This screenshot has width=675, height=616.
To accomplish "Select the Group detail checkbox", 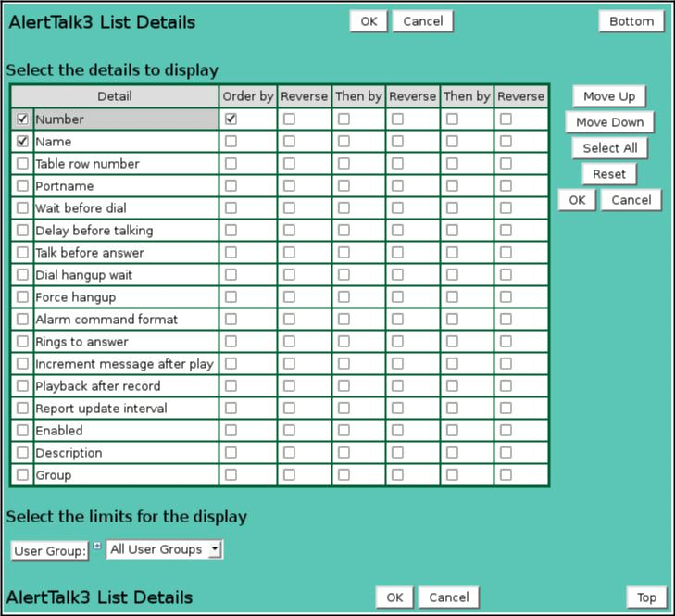I will [x=22, y=474].
